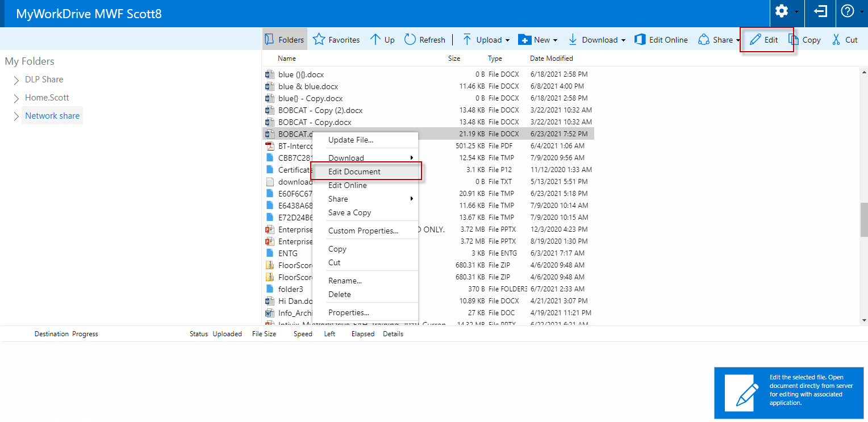Open the Download dropdown in the toolbar

coord(623,40)
